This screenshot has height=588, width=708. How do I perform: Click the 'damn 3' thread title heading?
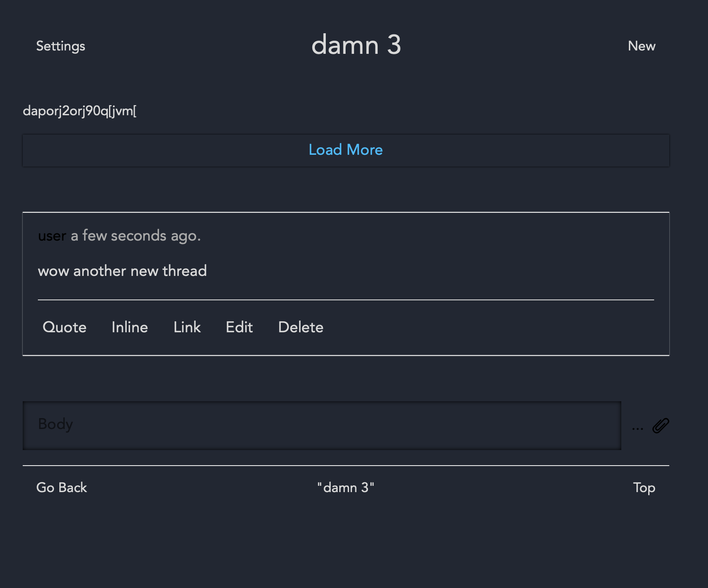pyautogui.click(x=356, y=45)
